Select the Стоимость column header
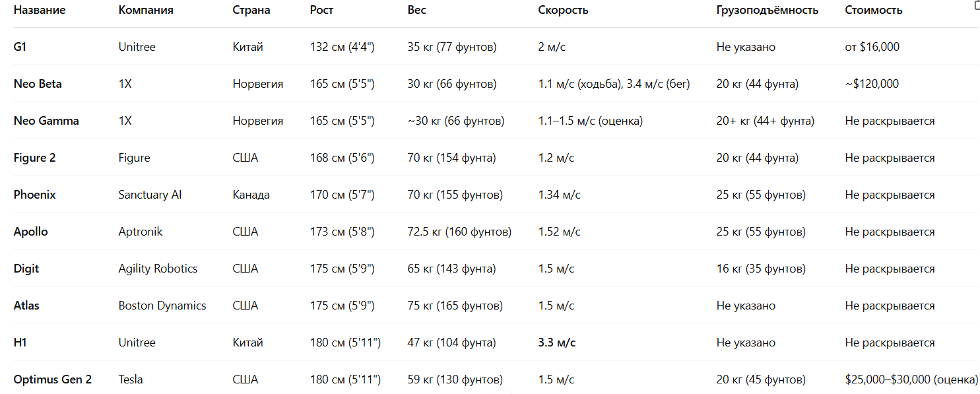Viewport: 980px width, 394px height. (x=874, y=11)
